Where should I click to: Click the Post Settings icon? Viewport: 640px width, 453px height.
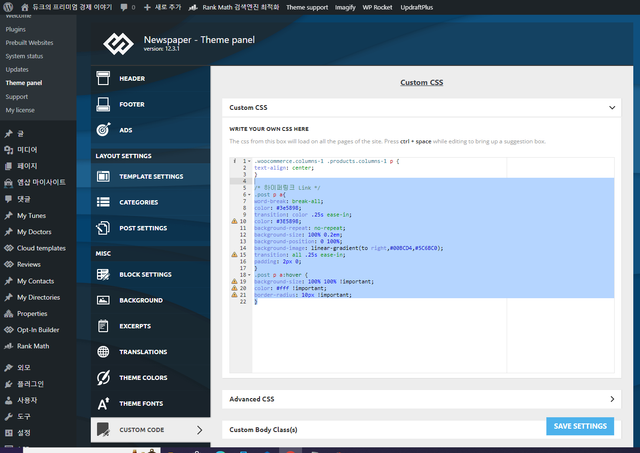(103, 228)
